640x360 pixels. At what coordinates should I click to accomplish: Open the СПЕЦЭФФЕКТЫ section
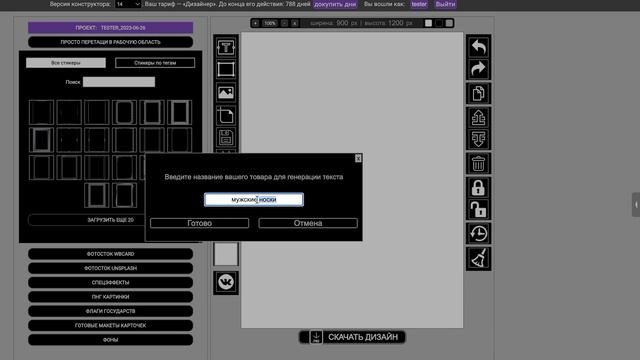tap(111, 282)
